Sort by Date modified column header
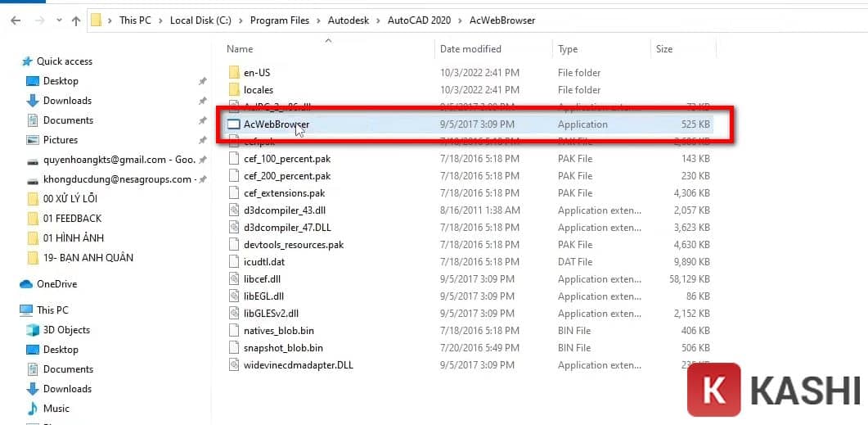 click(x=470, y=49)
